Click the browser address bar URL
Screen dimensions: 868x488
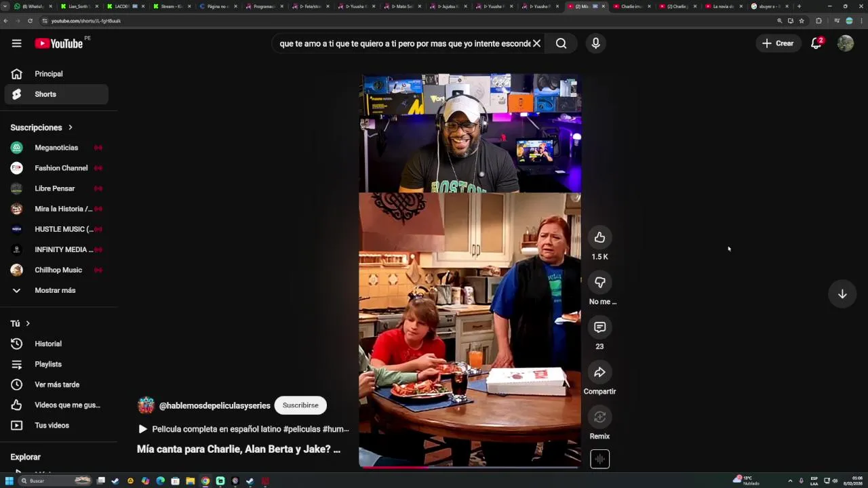coord(86,21)
